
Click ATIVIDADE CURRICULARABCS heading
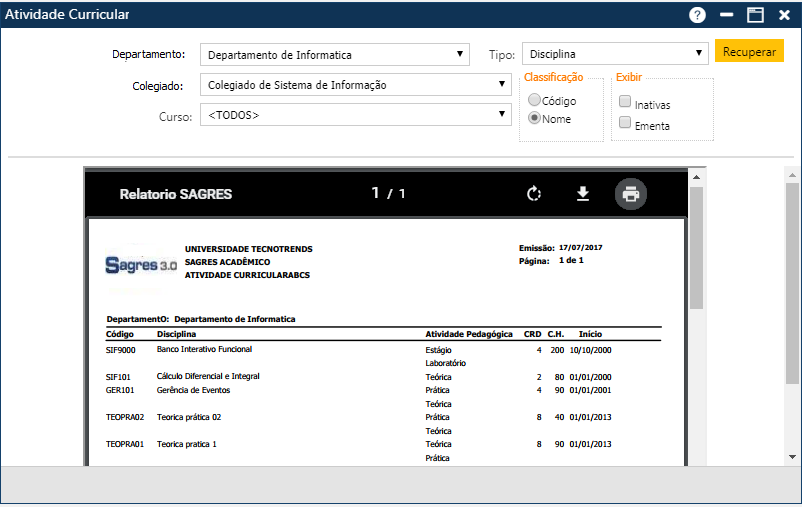pyautogui.click(x=247, y=275)
